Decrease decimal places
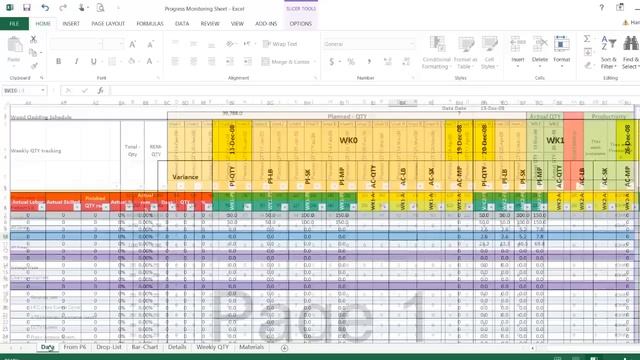Screen dimensions: 640x360 406,62
